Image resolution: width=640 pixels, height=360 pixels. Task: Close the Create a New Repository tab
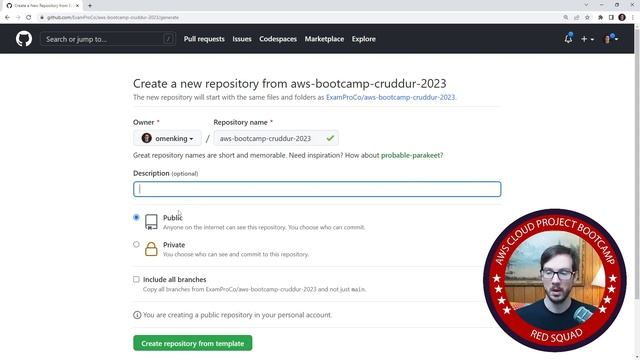pos(77,6)
